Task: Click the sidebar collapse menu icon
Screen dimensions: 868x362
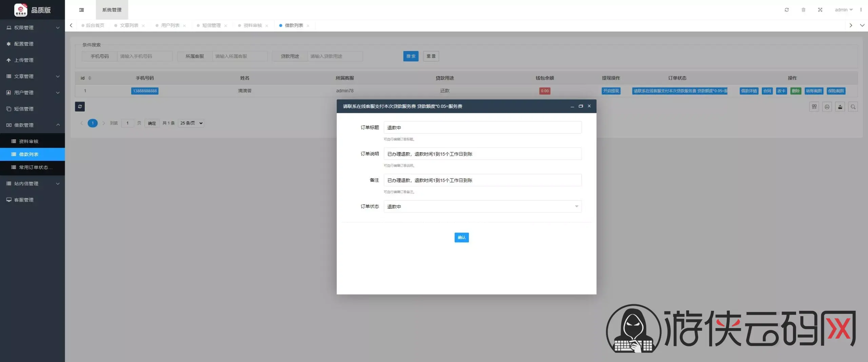Action: 81,10
